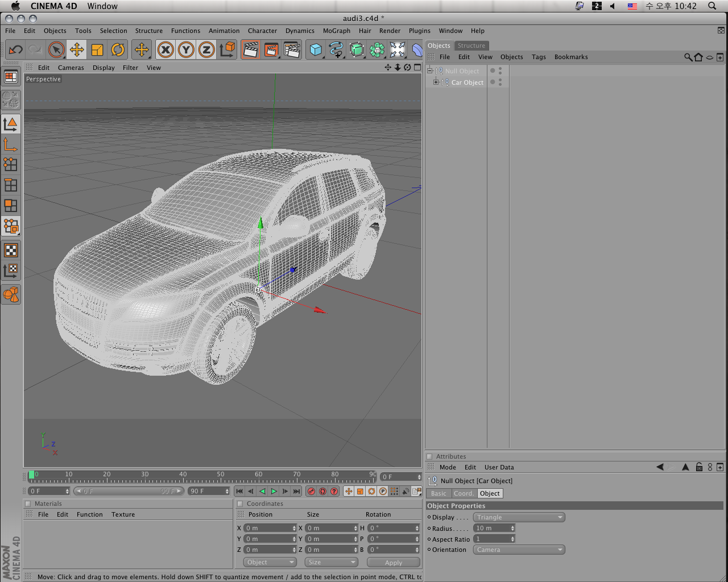Add a HyperNURBS generator object
This screenshot has height=582, width=728.
[x=357, y=50]
